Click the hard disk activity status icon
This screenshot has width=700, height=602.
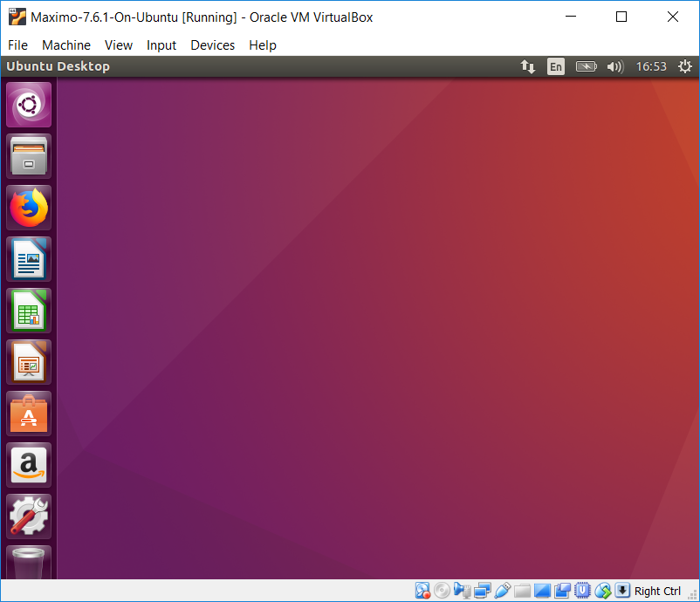pyautogui.click(x=422, y=591)
